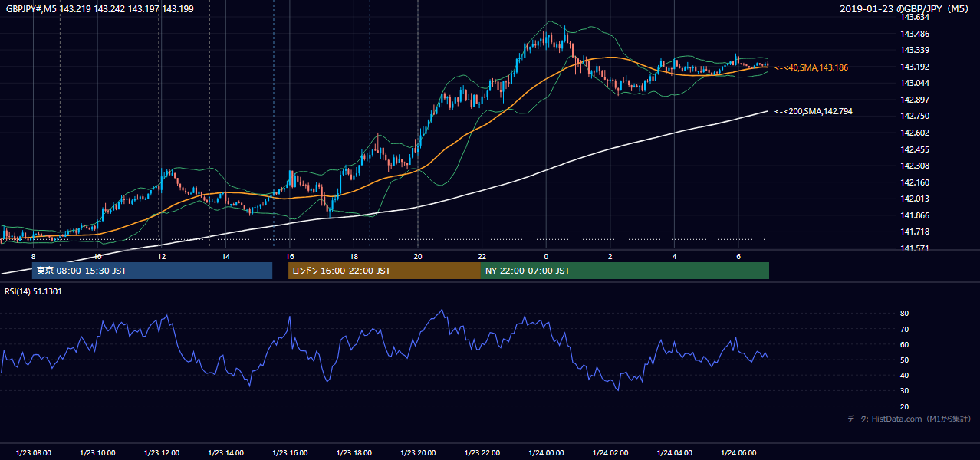Click the RSI(14) 51.1301 indicator label
This screenshot has height=460, width=980.
34,291
